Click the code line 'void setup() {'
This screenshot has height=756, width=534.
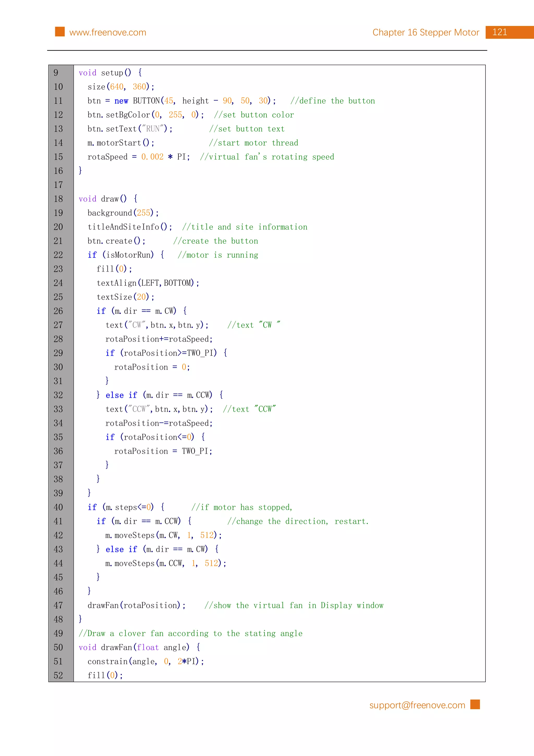[x=110, y=73]
